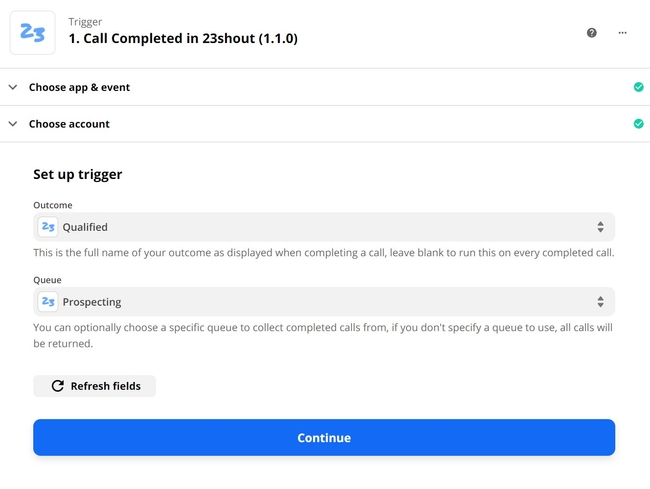Open the help question mark icon
Screen dimensions: 650x489
coord(592,33)
